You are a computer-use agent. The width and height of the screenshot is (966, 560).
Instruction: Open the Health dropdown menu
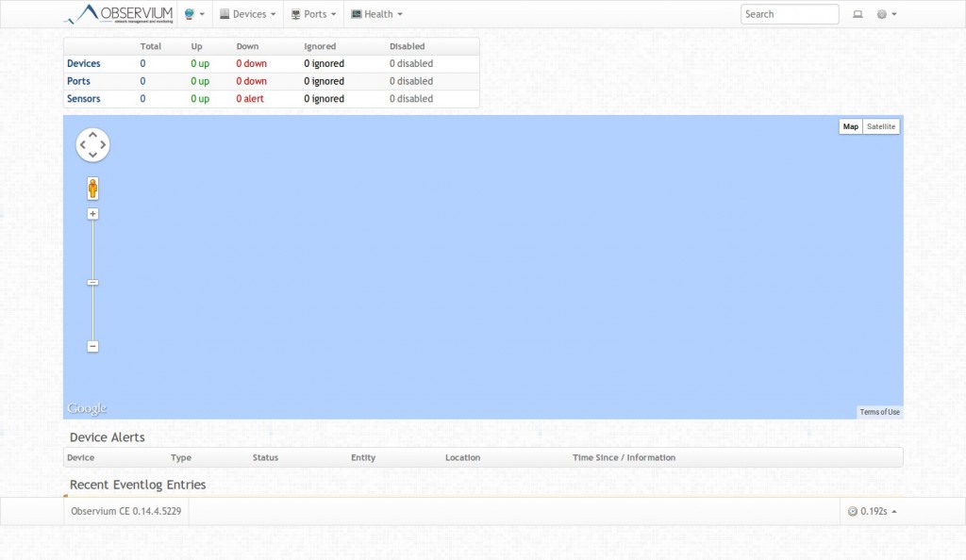[x=376, y=13]
